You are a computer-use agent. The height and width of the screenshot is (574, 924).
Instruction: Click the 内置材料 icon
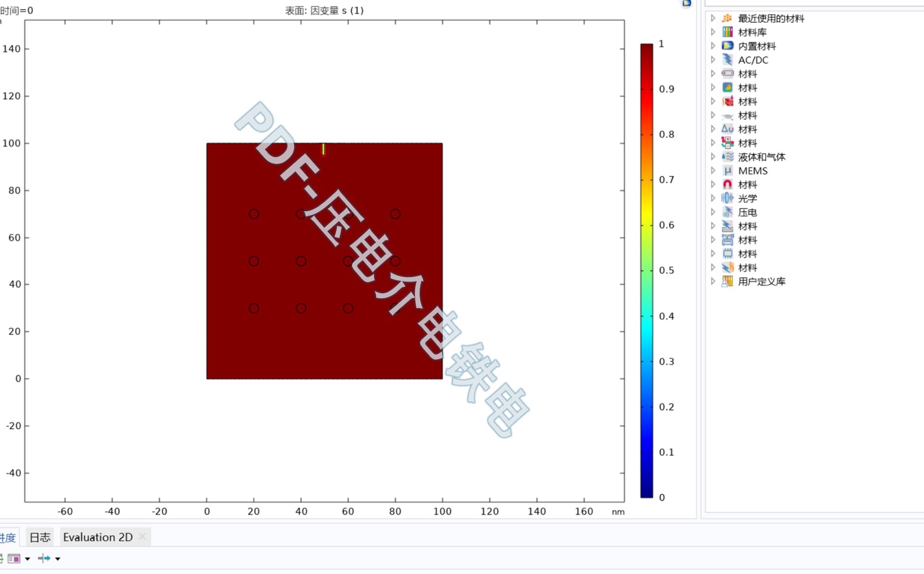(x=727, y=46)
